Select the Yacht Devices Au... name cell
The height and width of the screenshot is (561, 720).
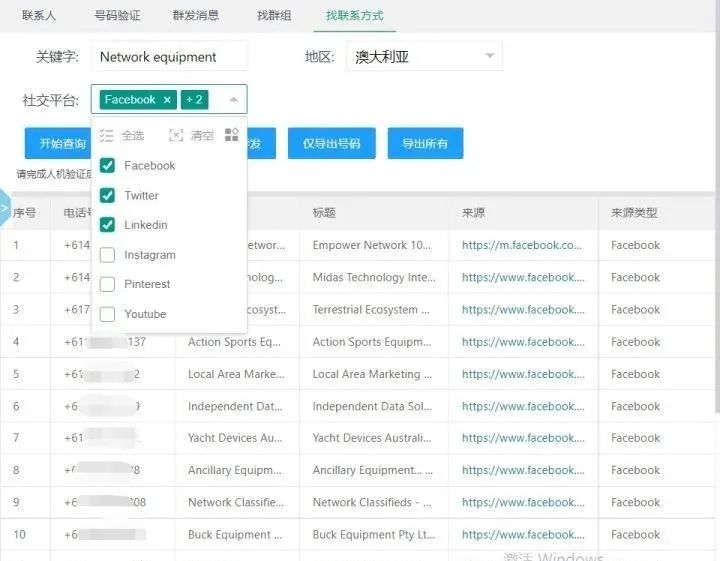point(235,438)
